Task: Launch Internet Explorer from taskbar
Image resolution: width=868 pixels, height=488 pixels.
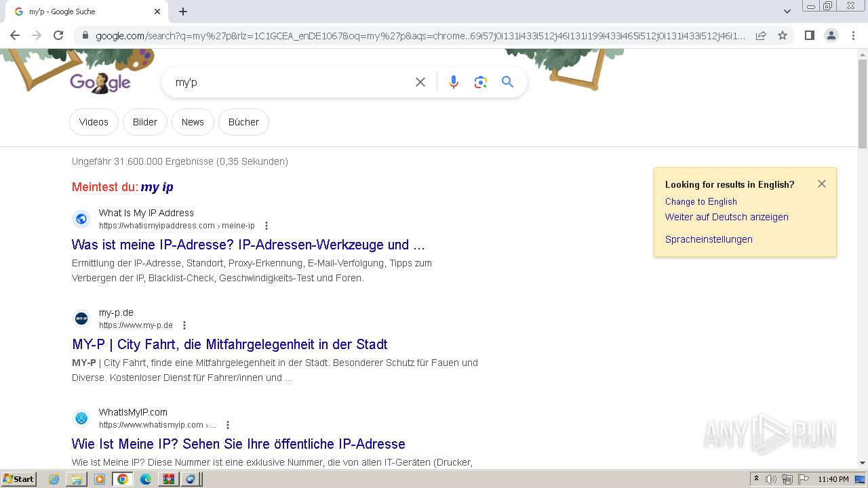Action: point(54,479)
